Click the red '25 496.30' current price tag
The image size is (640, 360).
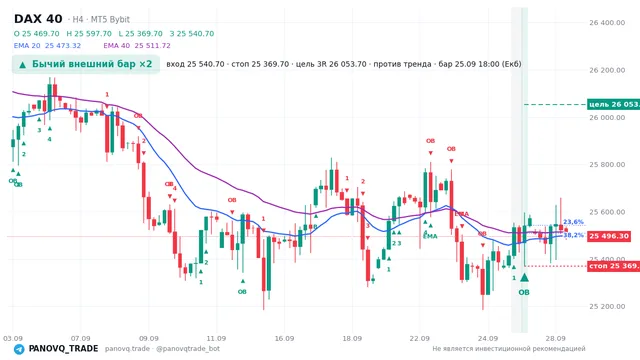pyautogui.click(x=609, y=236)
